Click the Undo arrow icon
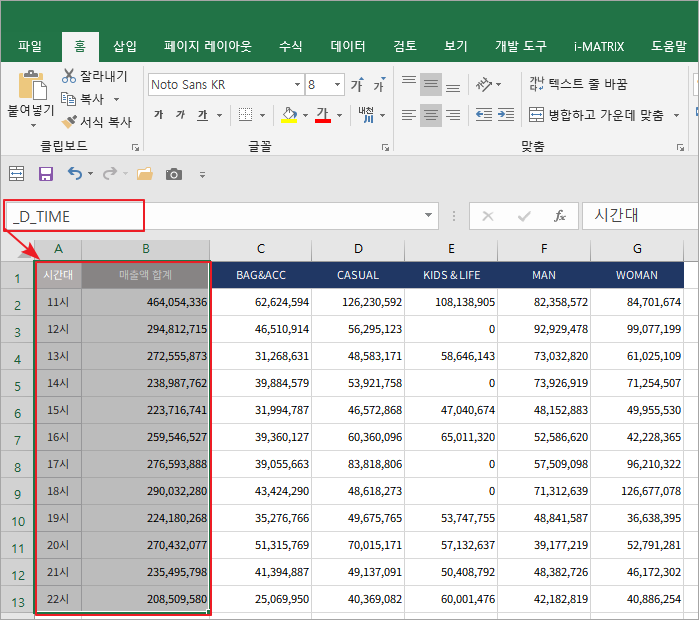699x620 pixels. [x=74, y=174]
